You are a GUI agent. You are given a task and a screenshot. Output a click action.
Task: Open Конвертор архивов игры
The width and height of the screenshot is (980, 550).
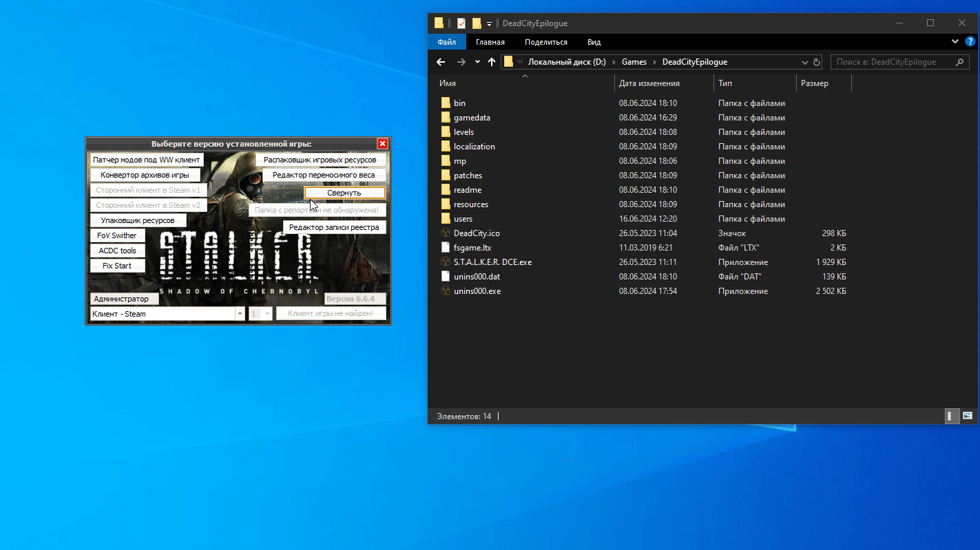coord(145,175)
